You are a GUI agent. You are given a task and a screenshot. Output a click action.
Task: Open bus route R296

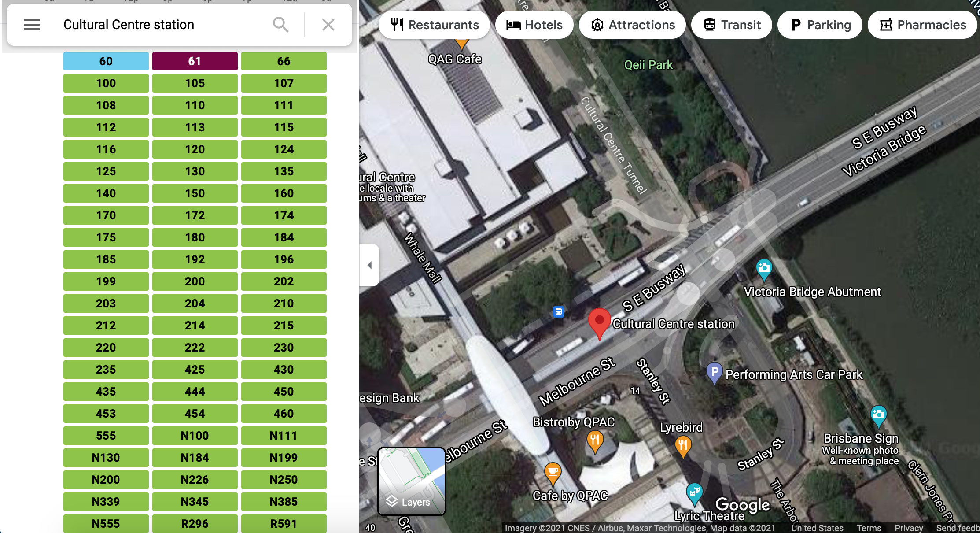195,524
